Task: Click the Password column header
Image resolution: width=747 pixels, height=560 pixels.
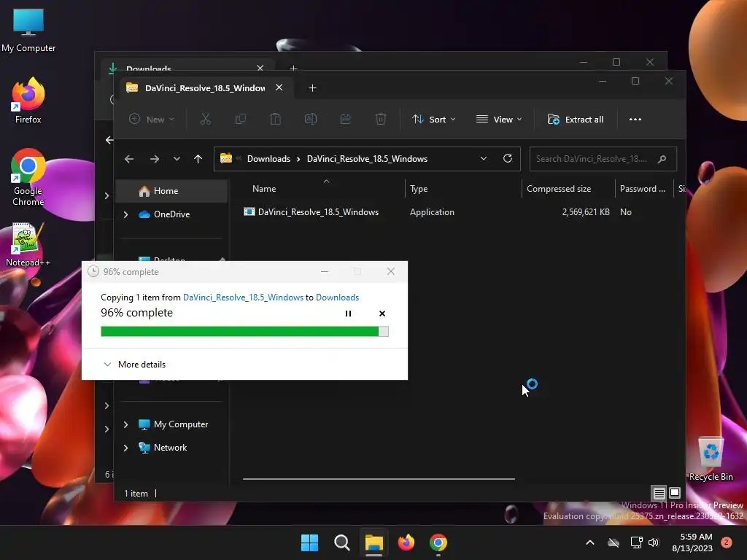Action: click(x=642, y=189)
